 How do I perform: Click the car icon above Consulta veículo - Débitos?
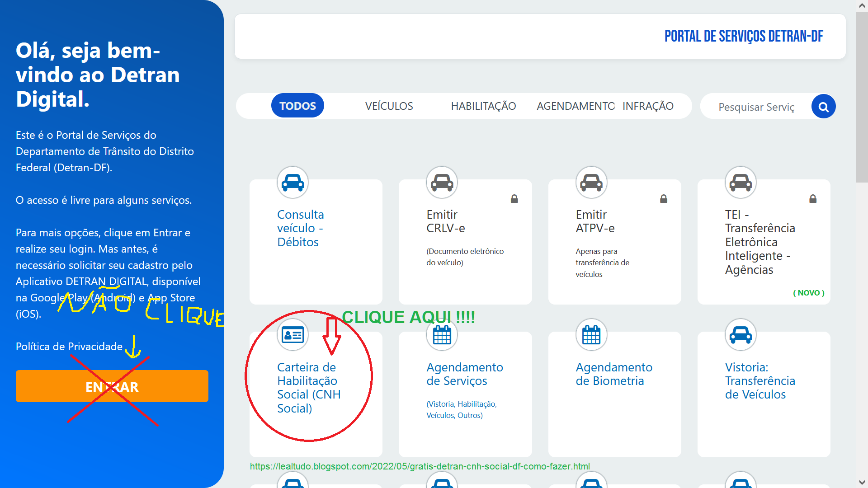292,183
